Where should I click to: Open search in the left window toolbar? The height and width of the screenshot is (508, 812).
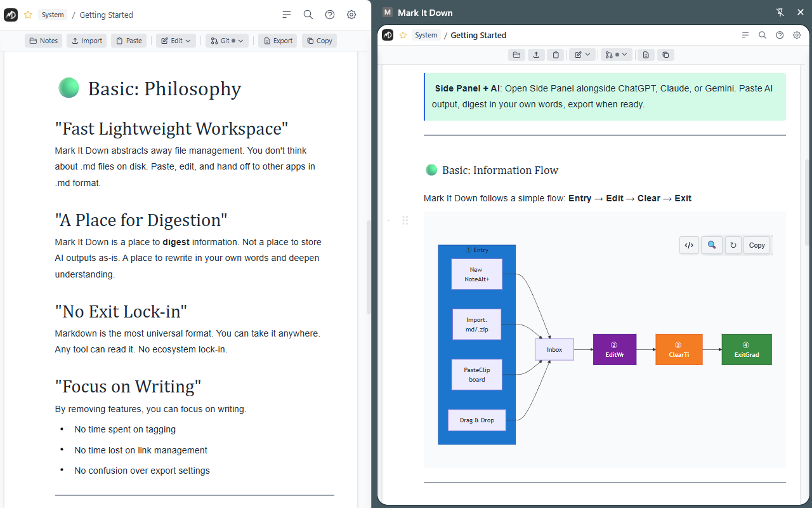308,14
